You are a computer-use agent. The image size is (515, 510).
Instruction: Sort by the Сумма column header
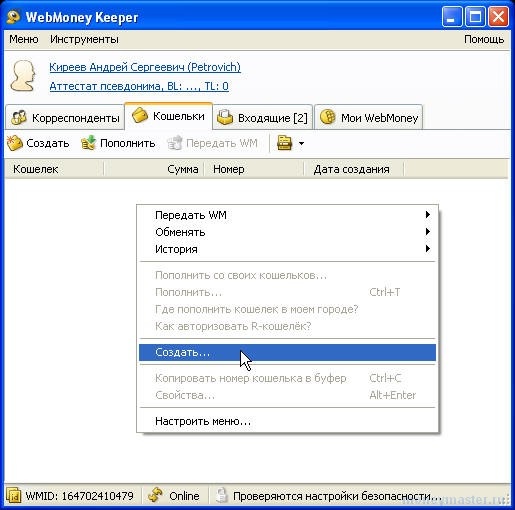tap(154, 169)
